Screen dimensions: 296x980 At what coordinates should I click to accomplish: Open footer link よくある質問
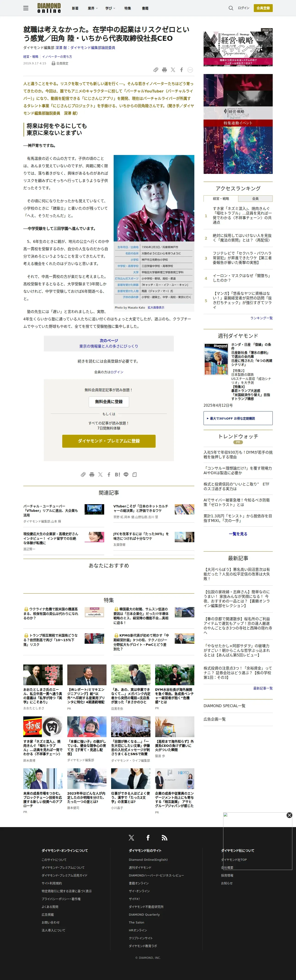[x=50, y=907]
